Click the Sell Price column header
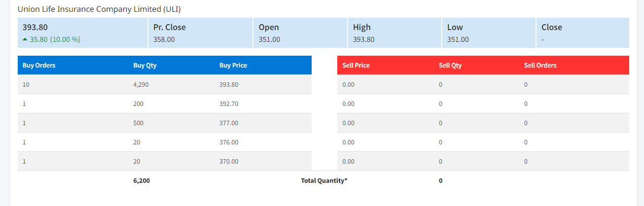The height and width of the screenshot is (206, 644). coord(356,65)
